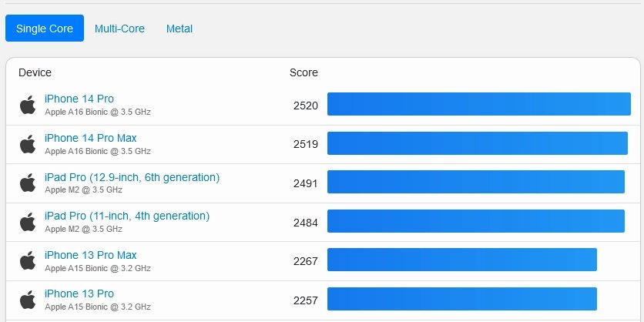
Task: Click Apple logo beside iPhone 14 Pro Max
Action: point(28,144)
